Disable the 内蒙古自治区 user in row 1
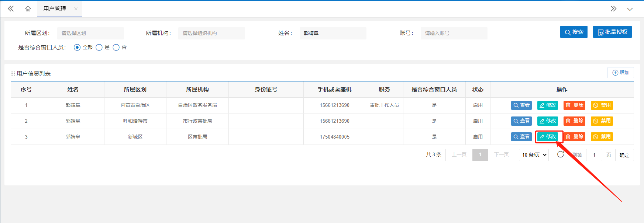This screenshot has width=644, height=223. point(602,105)
